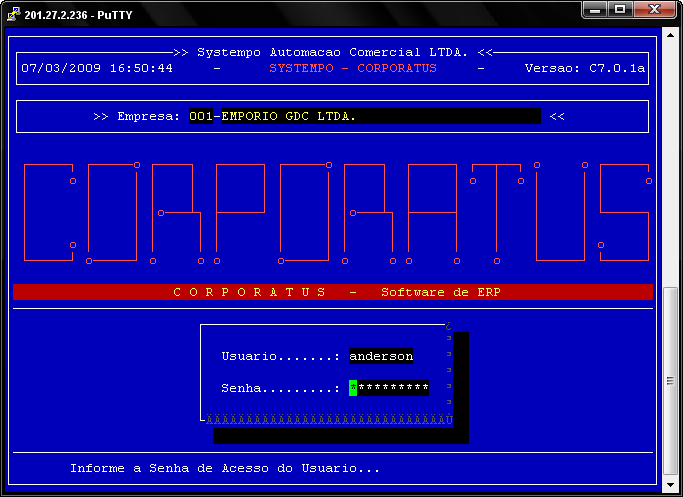Click the EMPORIO GDC LTDA. company name
Screen dimensions: 683x497
pos(289,116)
